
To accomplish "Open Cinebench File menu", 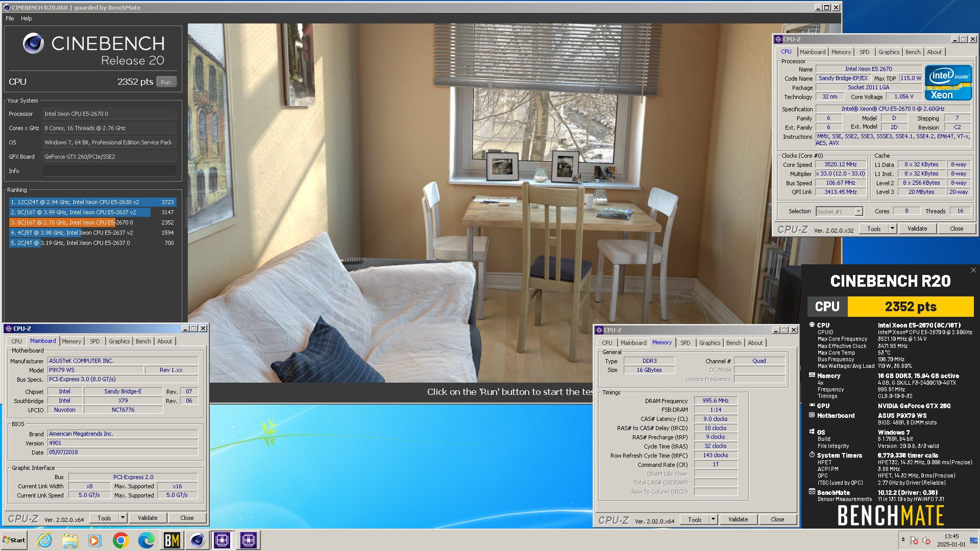I will pyautogui.click(x=10, y=18).
